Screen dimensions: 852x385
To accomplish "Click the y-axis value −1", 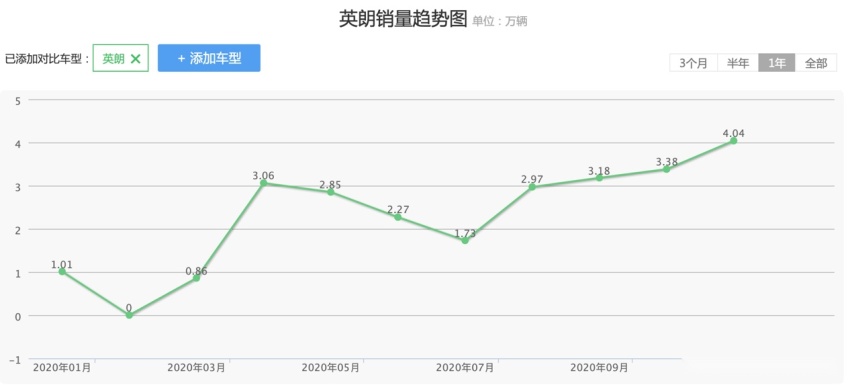I will coord(15,359).
